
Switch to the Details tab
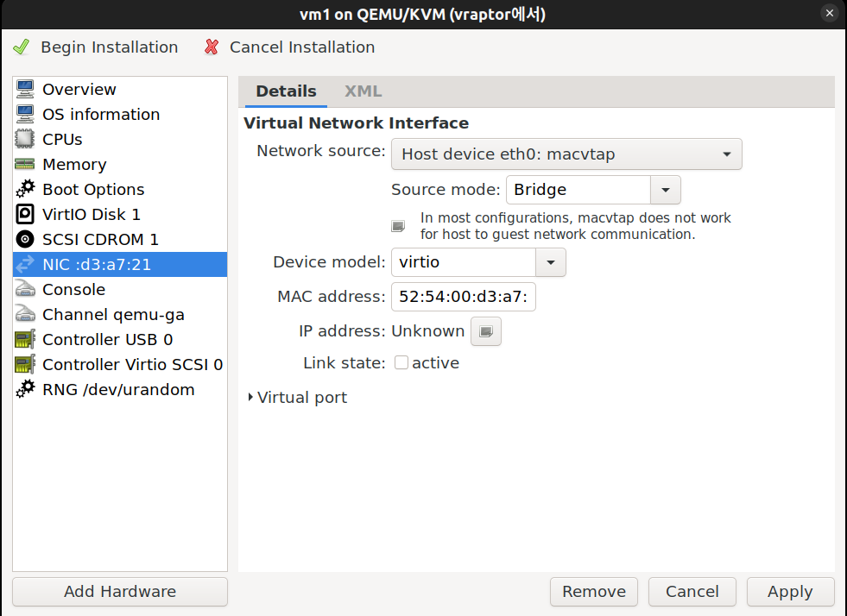point(287,91)
